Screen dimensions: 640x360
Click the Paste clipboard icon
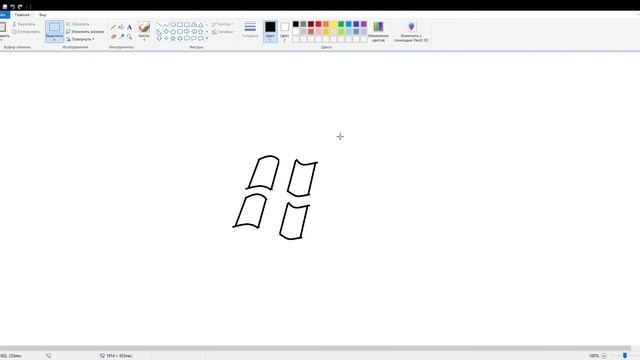click(x=2, y=27)
